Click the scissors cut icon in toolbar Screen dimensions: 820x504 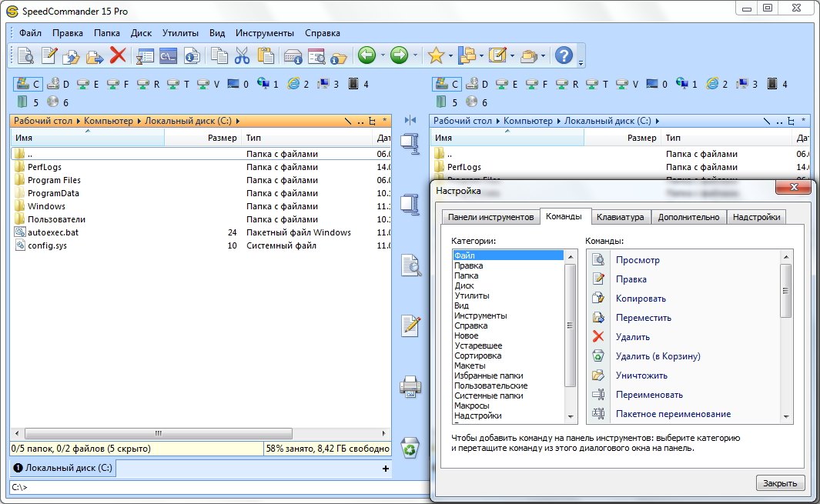(x=242, y=55)
